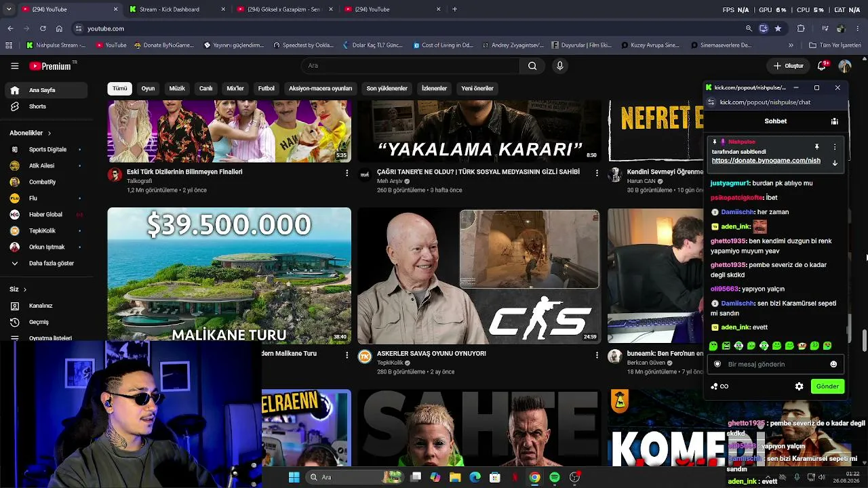Select the Müzik filter chip

click(x=177, y=88)
